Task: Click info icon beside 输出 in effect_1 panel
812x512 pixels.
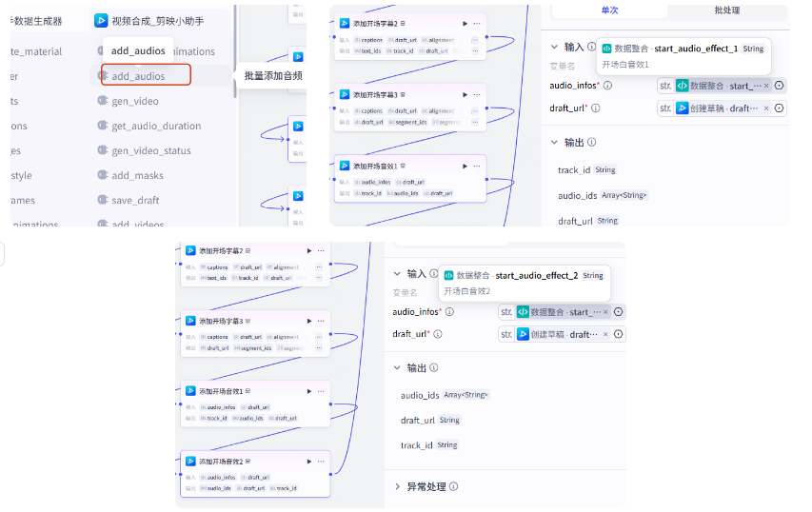Action: coord(591,142)
